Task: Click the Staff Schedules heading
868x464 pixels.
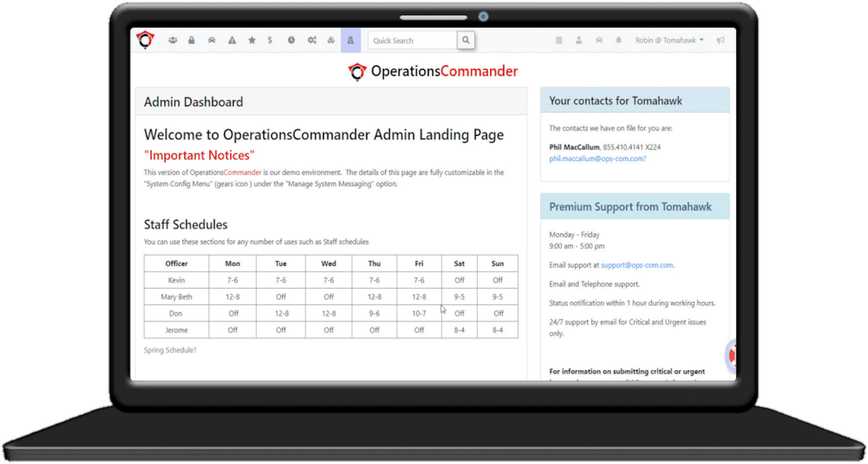Action: pos(186,225)
